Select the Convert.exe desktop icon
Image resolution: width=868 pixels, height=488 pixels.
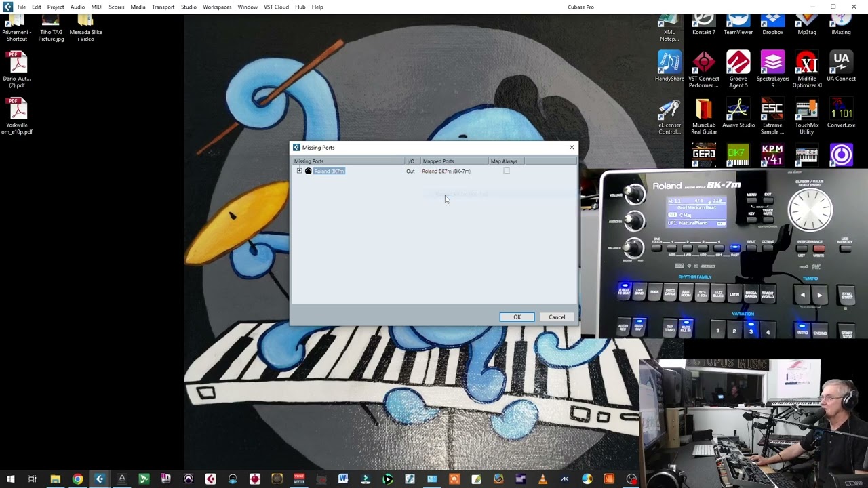(x=841, y=113)
